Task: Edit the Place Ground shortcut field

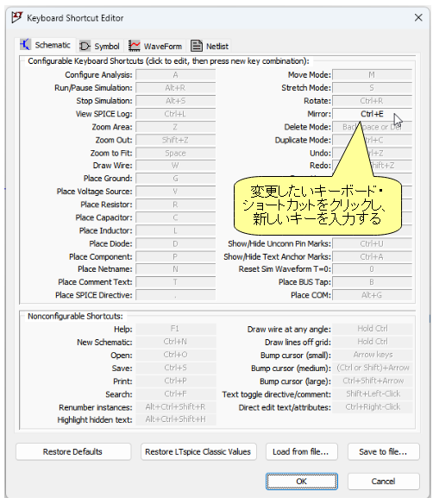Action: tap(175, 179)
